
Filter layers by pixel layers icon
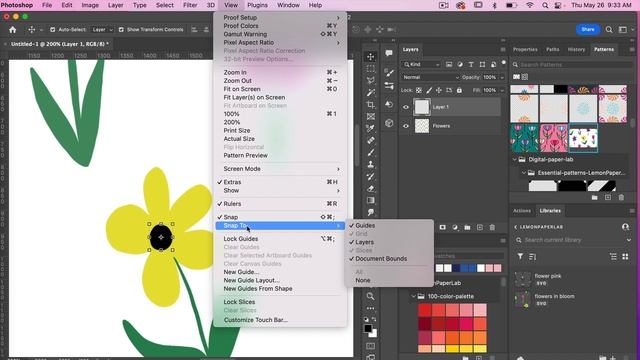tap(449, 64)
